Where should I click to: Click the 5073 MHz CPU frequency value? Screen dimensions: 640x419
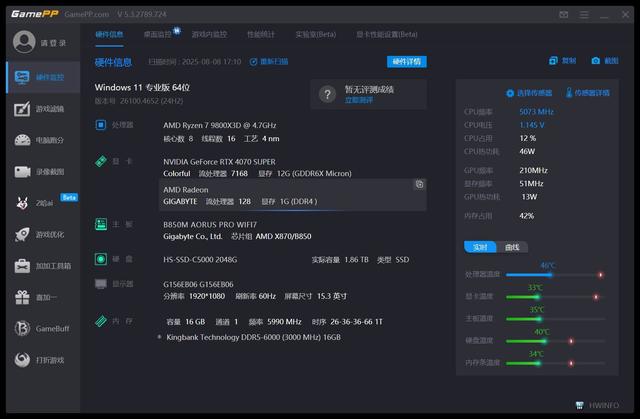coord(536,112)
